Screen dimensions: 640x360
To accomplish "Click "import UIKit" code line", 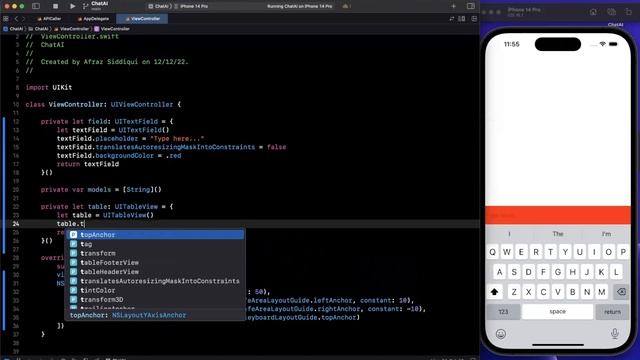I will 49,87.
